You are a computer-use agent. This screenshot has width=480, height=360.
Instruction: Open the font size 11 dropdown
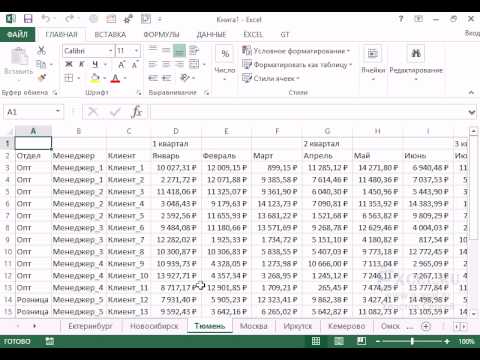136,51
